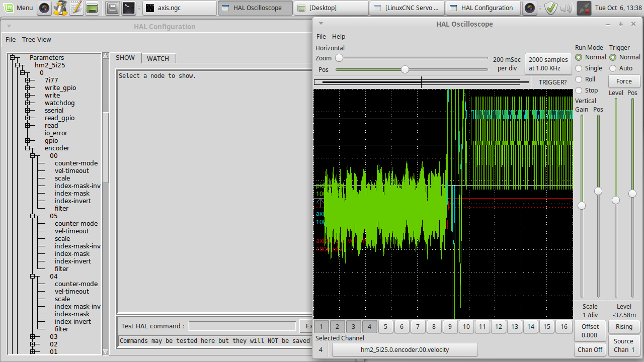Click the vertical Gain slider handle

(582, 206)
